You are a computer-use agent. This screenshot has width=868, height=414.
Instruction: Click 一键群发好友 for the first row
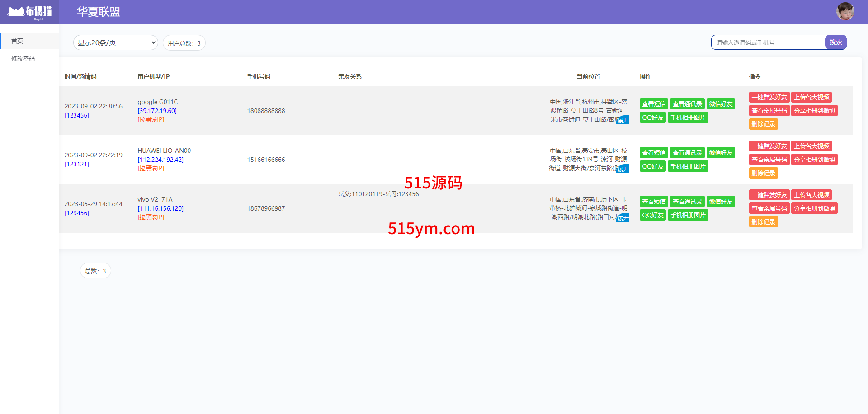(769, 97)
